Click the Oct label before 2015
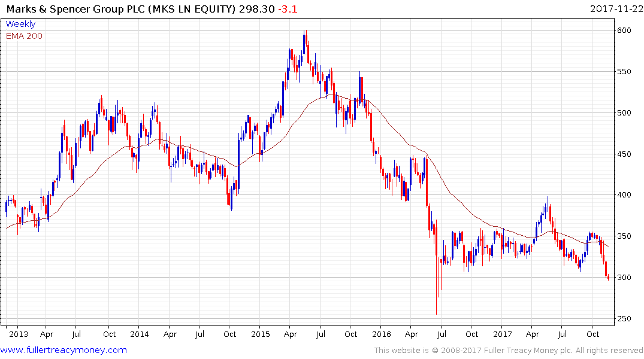Viewport: 644px width, 359px height. tap(229, 334)
